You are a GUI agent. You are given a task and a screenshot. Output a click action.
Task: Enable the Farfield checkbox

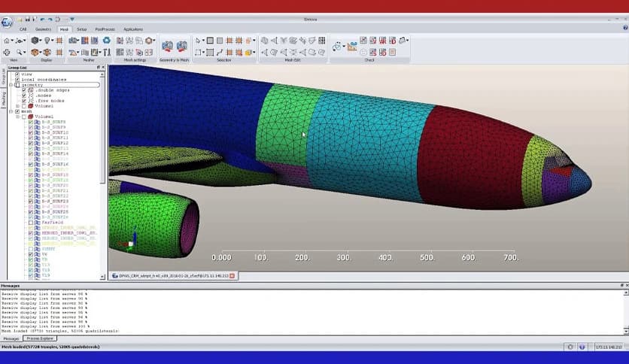pyautogui.click(x=31, y=223)
